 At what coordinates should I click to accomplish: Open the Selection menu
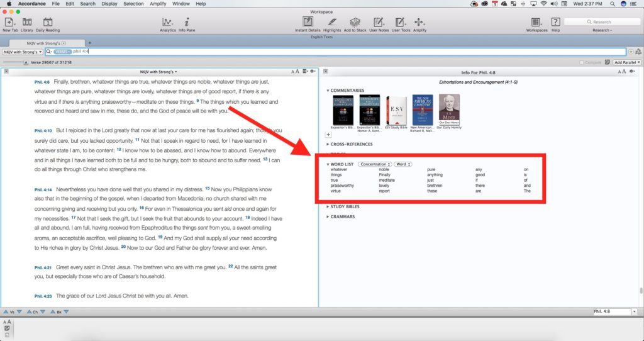(x=133, y=4)
